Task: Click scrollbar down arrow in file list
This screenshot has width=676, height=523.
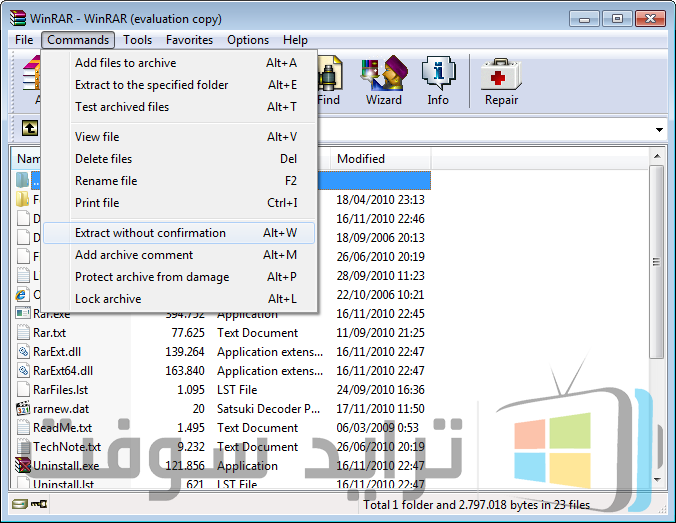Action: (657, 480)
